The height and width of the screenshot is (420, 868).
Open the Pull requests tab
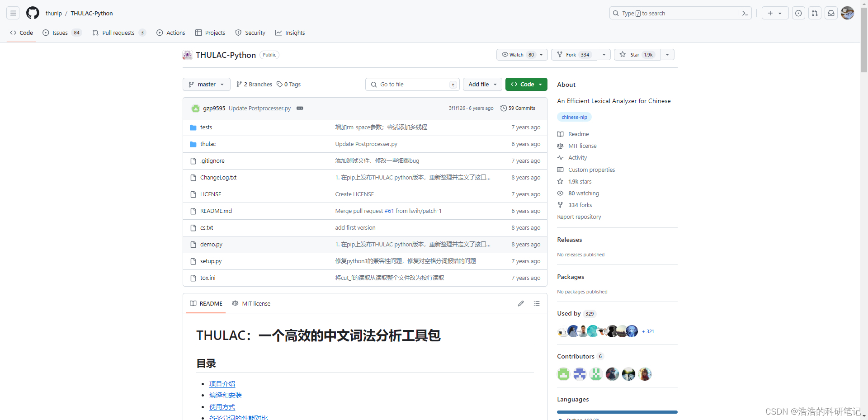click(119, 33)
